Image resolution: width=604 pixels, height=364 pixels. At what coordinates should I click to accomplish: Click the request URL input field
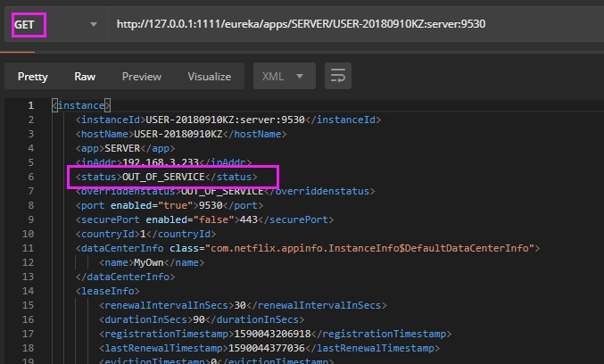(x=356, y=24)
